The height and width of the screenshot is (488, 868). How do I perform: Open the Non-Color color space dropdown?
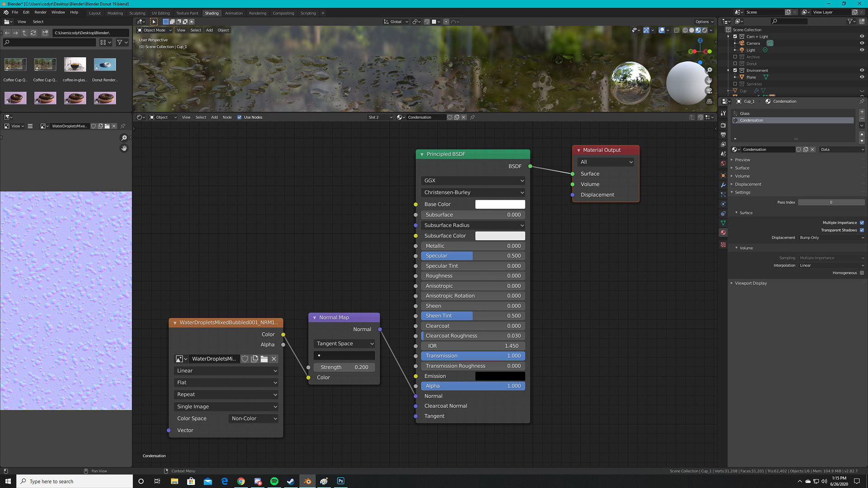coord(253,418)
